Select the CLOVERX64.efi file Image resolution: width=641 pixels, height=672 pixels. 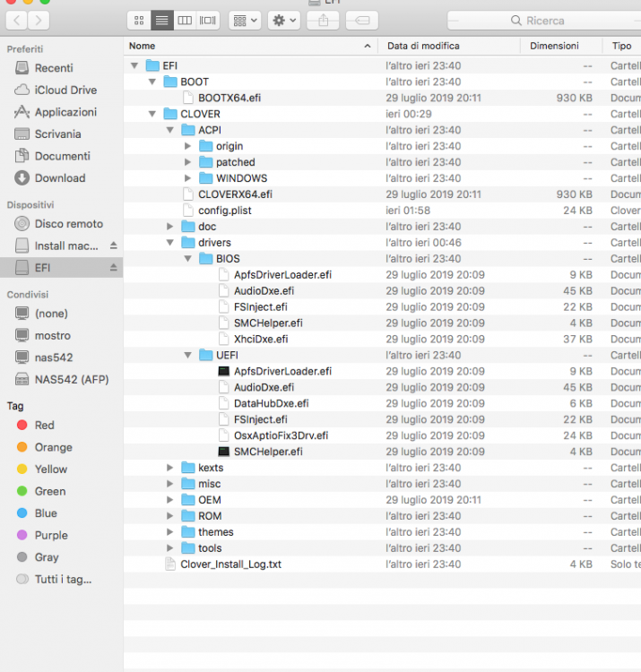point(235,194)
